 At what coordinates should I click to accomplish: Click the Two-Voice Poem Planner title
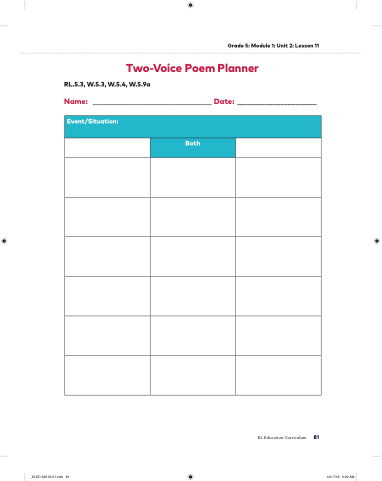pos(192,68)
